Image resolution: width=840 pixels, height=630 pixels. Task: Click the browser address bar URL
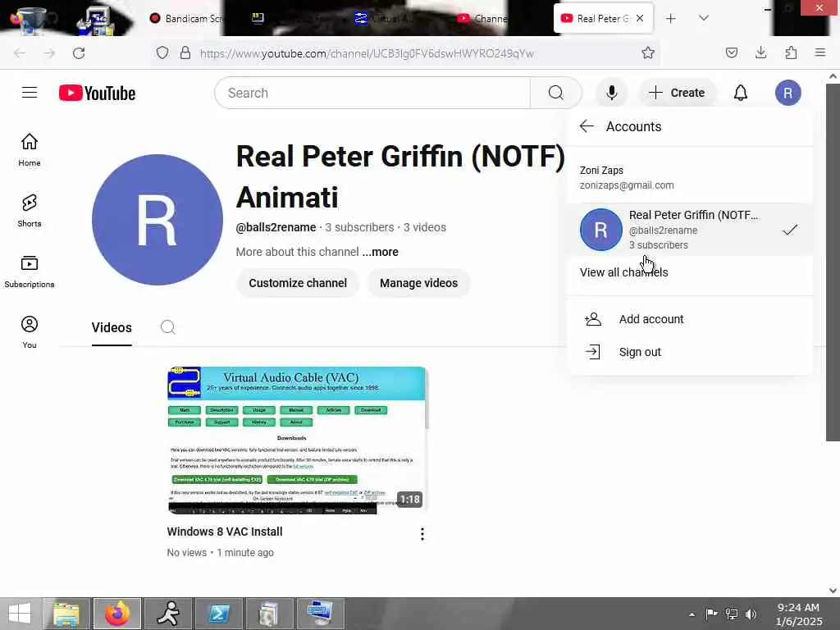[x=367, y=53]
